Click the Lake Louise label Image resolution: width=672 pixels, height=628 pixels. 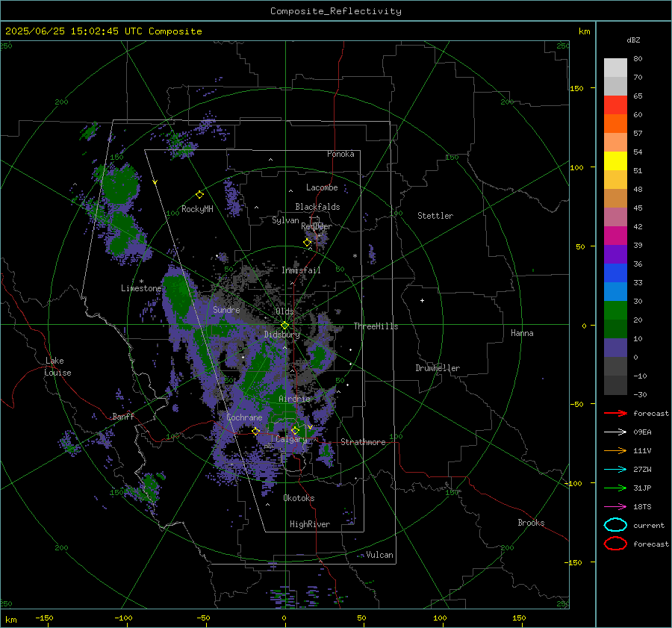(57, 367)
